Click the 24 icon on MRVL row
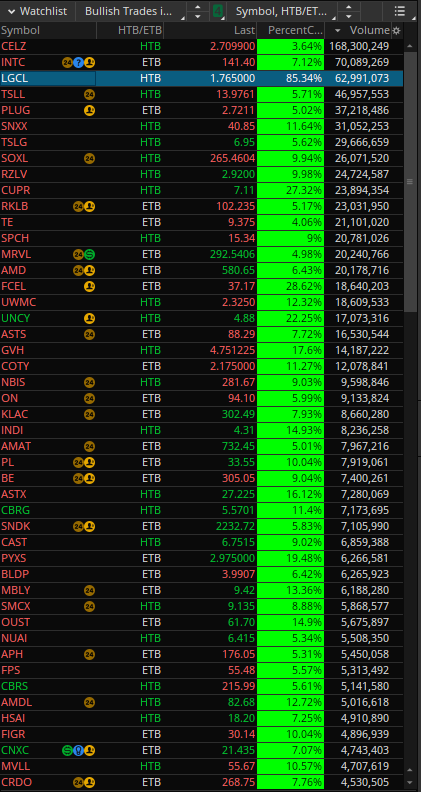421x792 pixels. point(78,254)
